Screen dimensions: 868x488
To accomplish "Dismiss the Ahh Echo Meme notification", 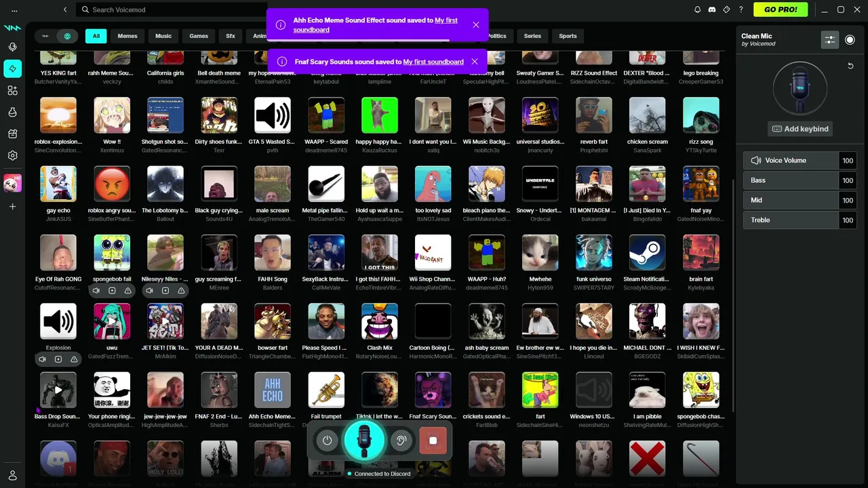I will tap(476, 25).
